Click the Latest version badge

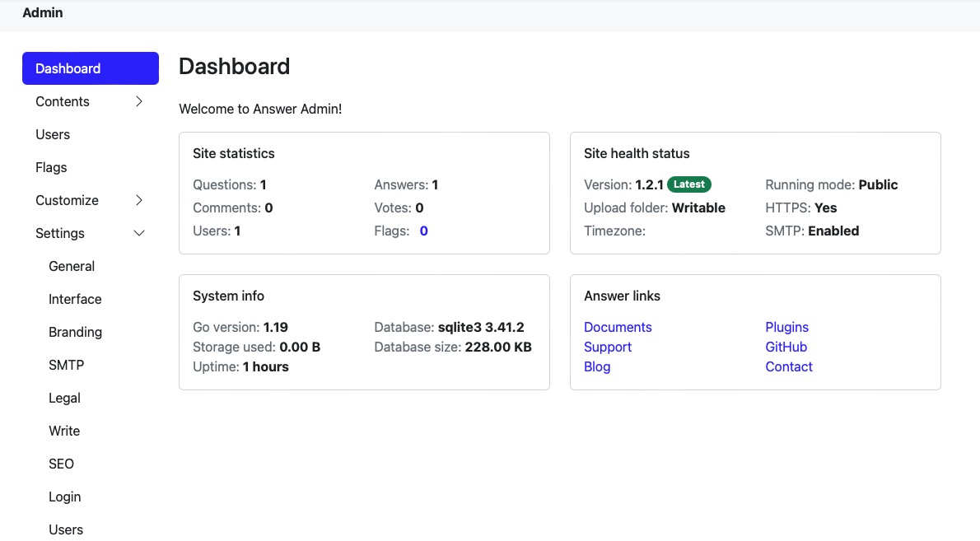[x=688, y=184]
